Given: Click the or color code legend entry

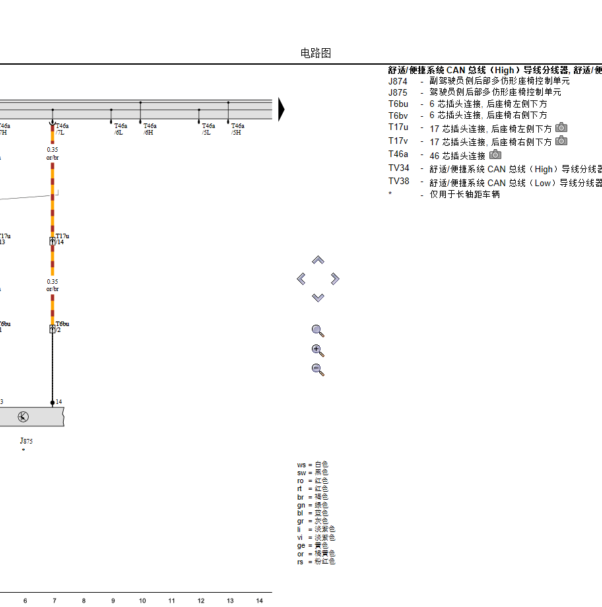Looking at the screenshot, I should 316,554.
